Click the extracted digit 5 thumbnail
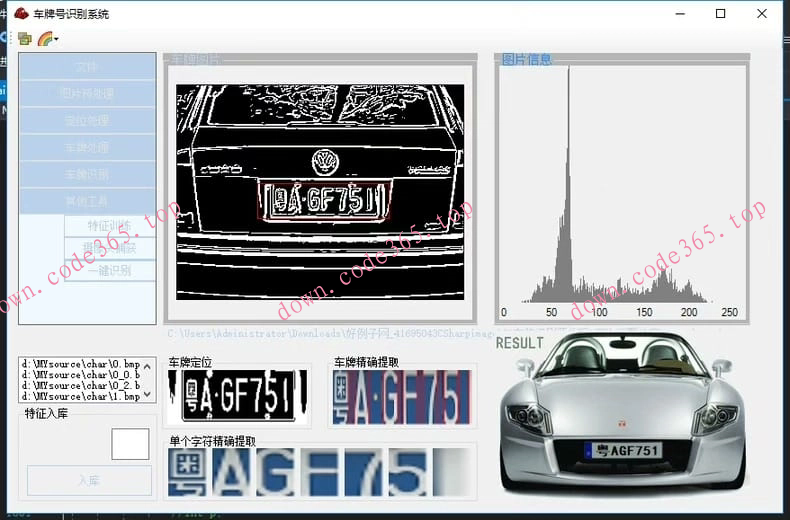The width and height of the screenshot is (790, 520). pyautogui.click(x=408, y=473)
